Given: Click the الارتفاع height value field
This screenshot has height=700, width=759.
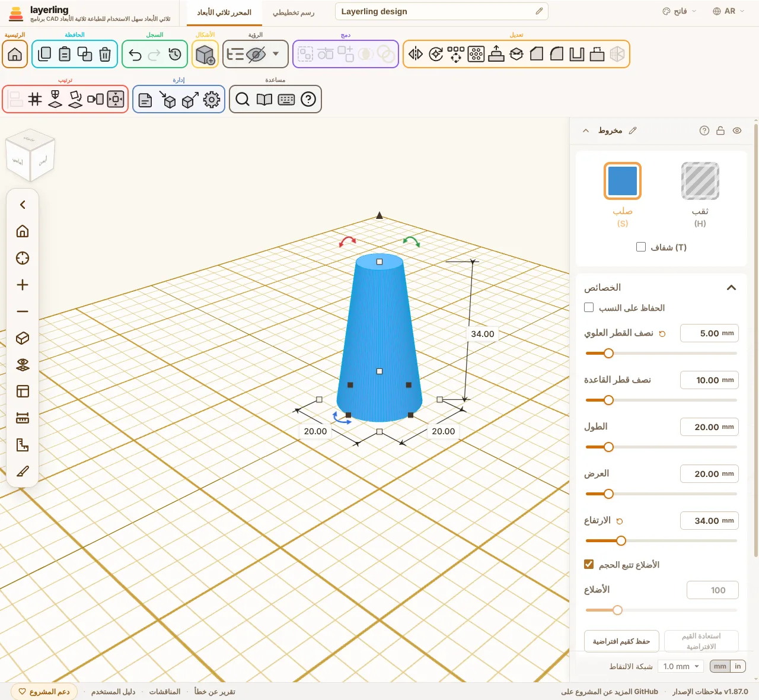Looking at the screenshot, I should 709,521.
